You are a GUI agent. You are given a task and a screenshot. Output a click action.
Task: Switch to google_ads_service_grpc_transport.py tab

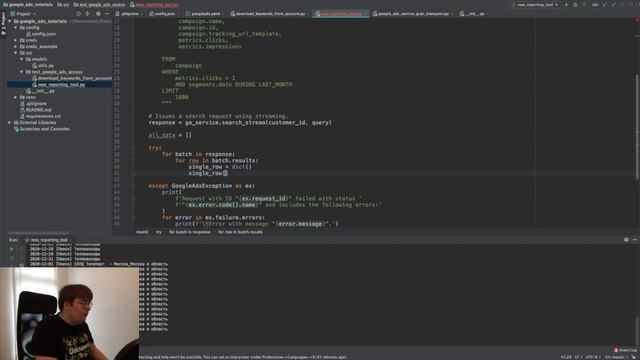coord(412,13)
